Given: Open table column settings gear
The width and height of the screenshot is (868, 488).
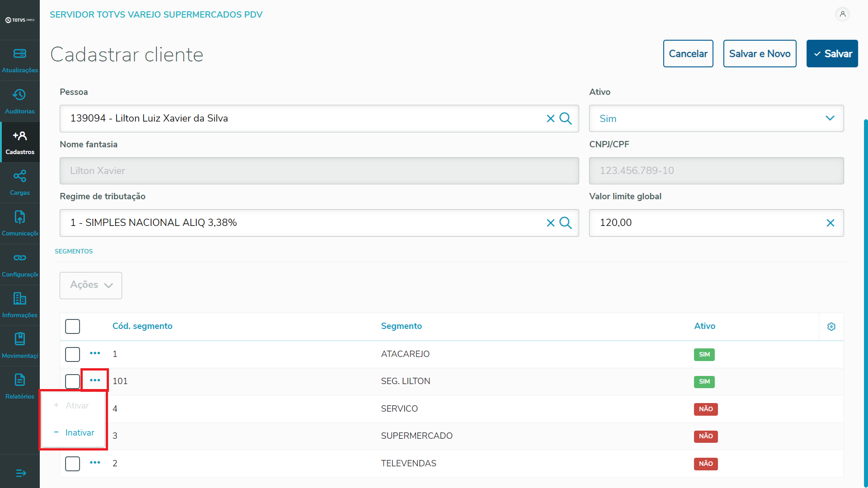Looking at the screenshot, I should (831, 327).
